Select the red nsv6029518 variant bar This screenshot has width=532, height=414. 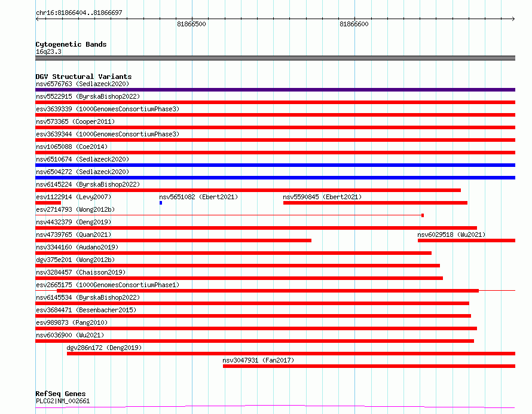(x=466, y=241)
